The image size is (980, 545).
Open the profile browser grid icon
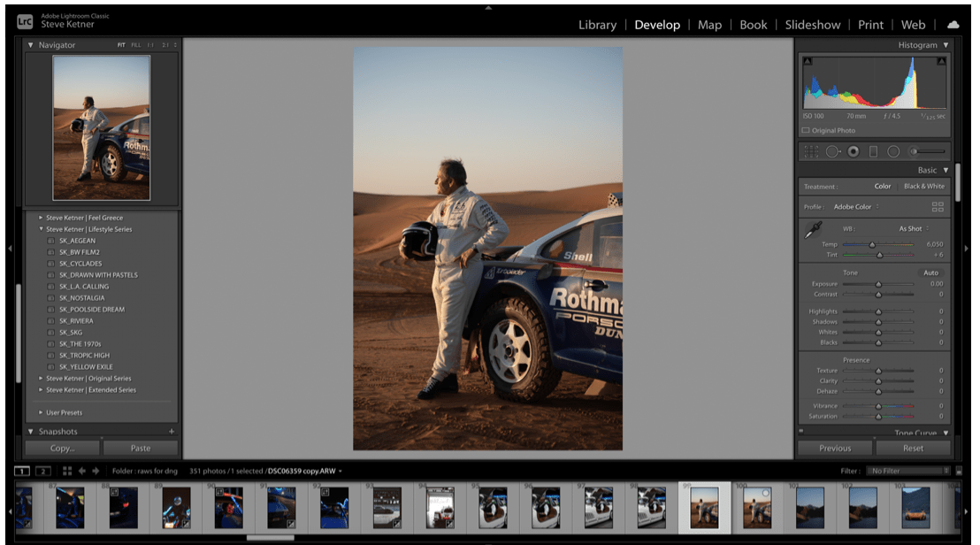tap(938, 207)
